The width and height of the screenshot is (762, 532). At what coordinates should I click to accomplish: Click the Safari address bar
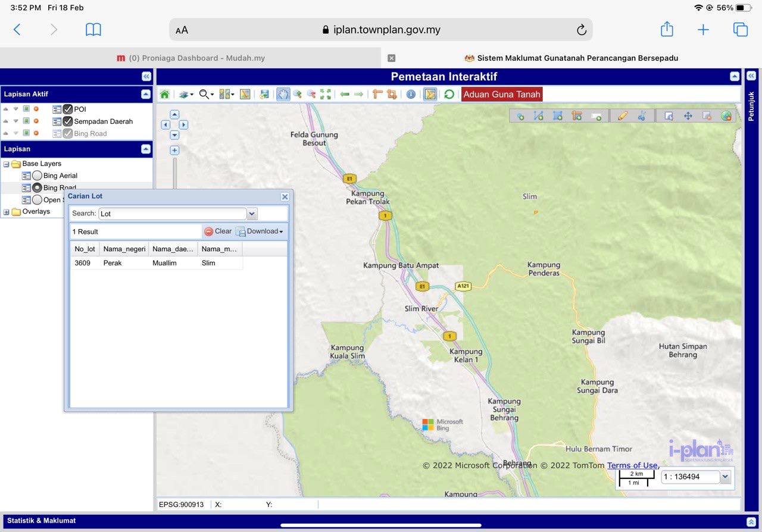[x=381, y=30]
